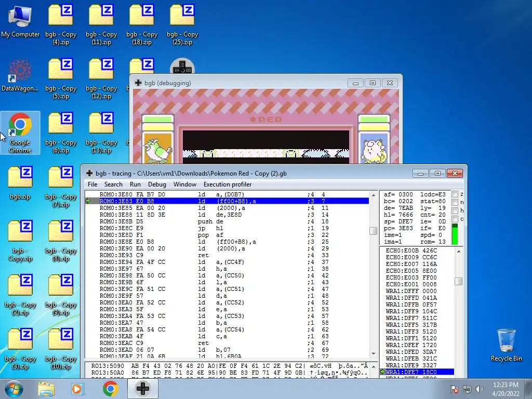Select bgb - Copy (8).zip icon
This screenshot has height=399, width=532.
pos(61,241)
